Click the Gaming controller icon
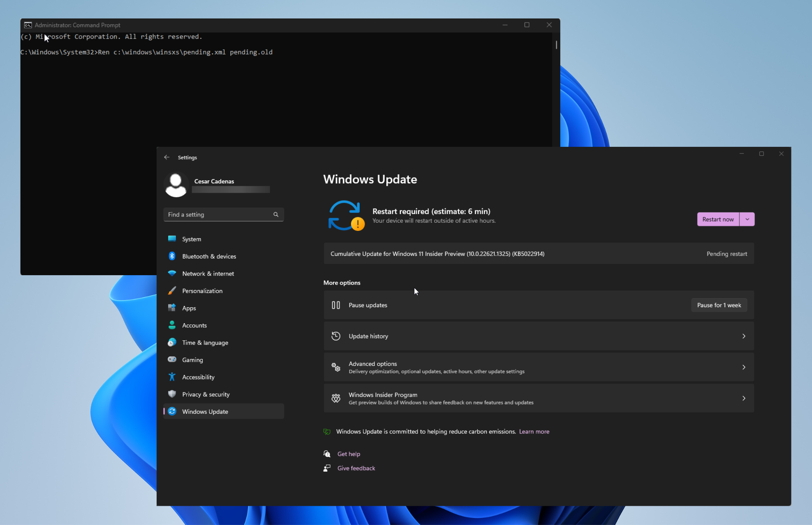 coord(172,359)
